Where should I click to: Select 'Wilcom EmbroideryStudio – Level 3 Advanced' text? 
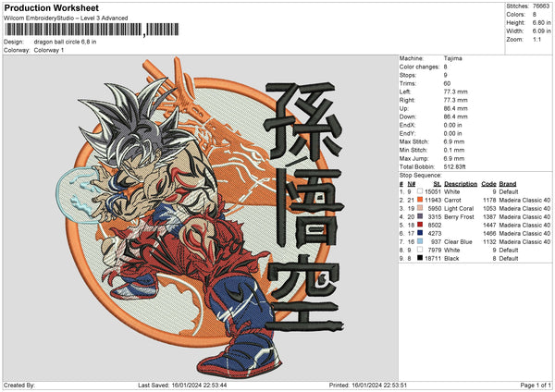66,18
